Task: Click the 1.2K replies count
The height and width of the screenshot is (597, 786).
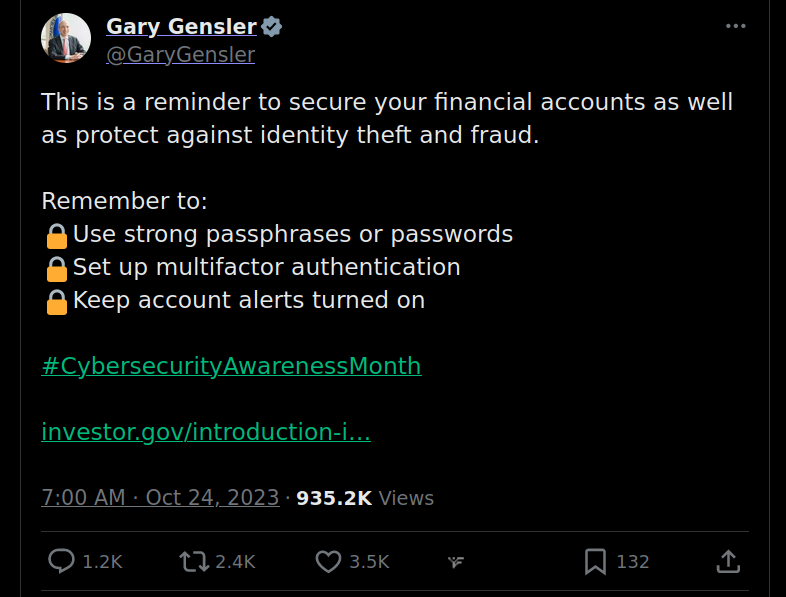Action: (102, 562)
